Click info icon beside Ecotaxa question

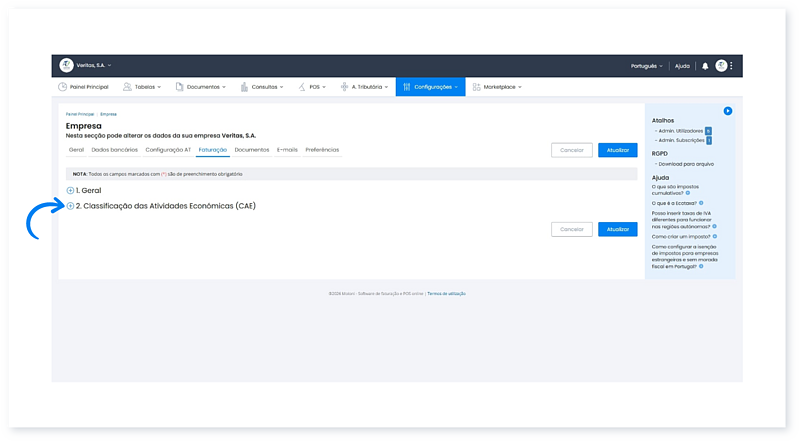pos(702,202)
